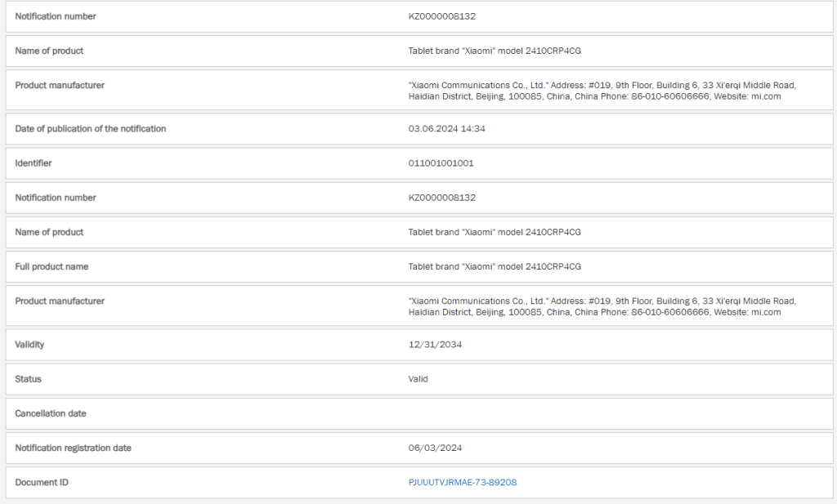Select Name of product label directly above Full product name
Screen dimensions: 837x504
49,232
